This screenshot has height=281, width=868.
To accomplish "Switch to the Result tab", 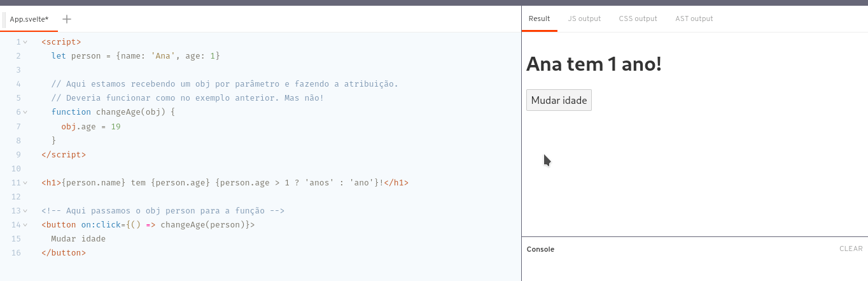I will pos(539,18).
